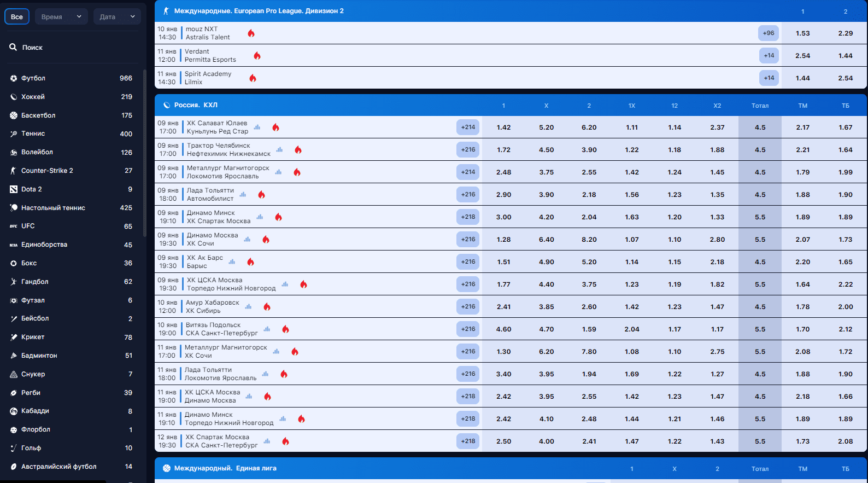Image resolution: width=868 pixels, height=483 pixels.
Task: Click the Баскетбол ball icon
Action: click(x=14, y=115)
